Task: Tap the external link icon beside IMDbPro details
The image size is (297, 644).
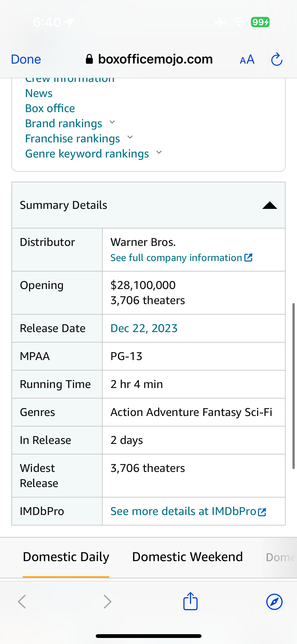Action: pos(262,512)
